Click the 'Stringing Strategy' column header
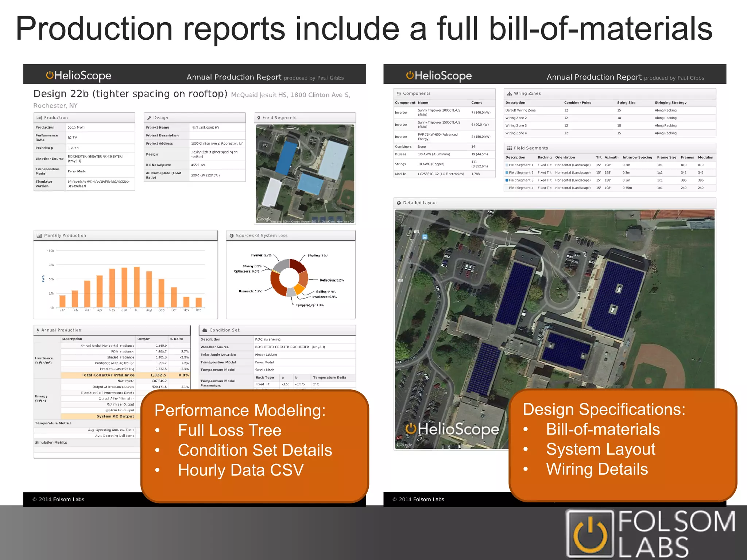Screen dimensions: 747x560 (670, 103)
